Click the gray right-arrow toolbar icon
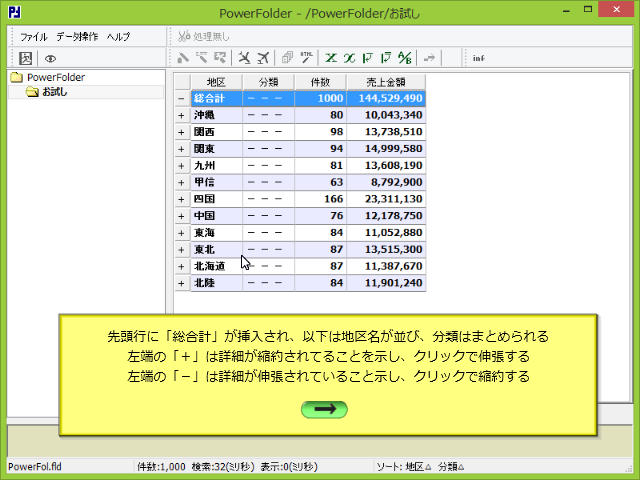The width and height of the screenshot is (640, 480). [429, 58]
